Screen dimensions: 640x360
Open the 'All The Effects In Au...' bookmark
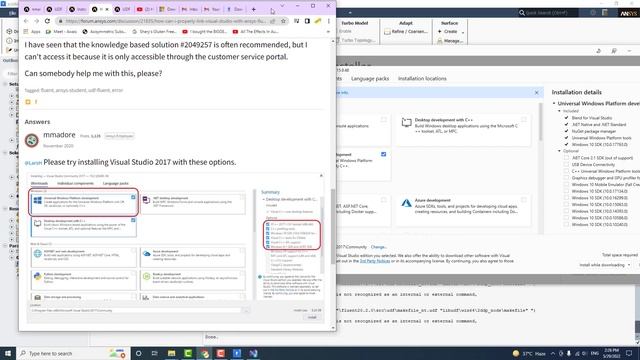click(x=256, y=31)
